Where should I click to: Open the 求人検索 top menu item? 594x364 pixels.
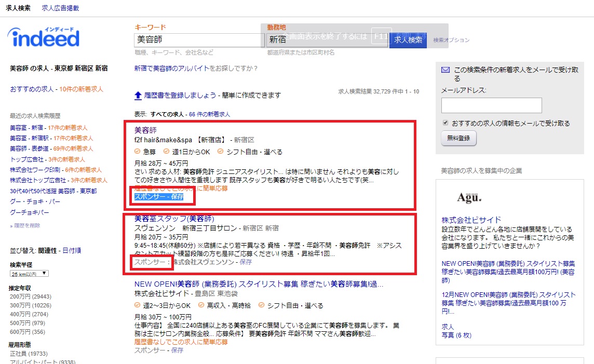point(18,8)
